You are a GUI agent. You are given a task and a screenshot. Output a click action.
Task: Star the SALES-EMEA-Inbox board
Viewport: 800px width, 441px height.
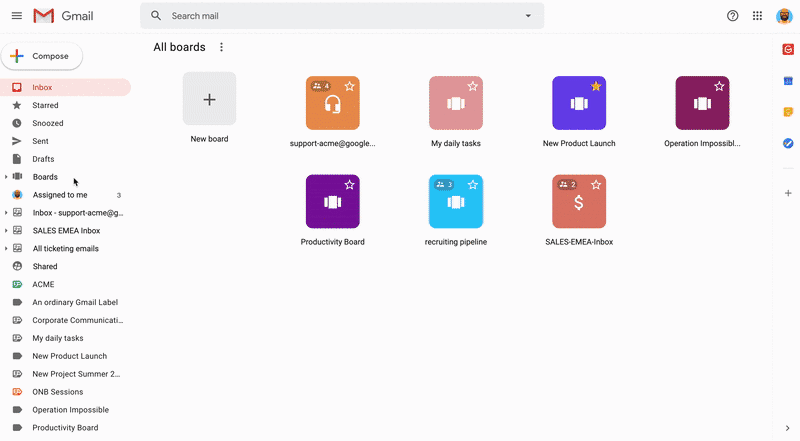click(596, 185)
